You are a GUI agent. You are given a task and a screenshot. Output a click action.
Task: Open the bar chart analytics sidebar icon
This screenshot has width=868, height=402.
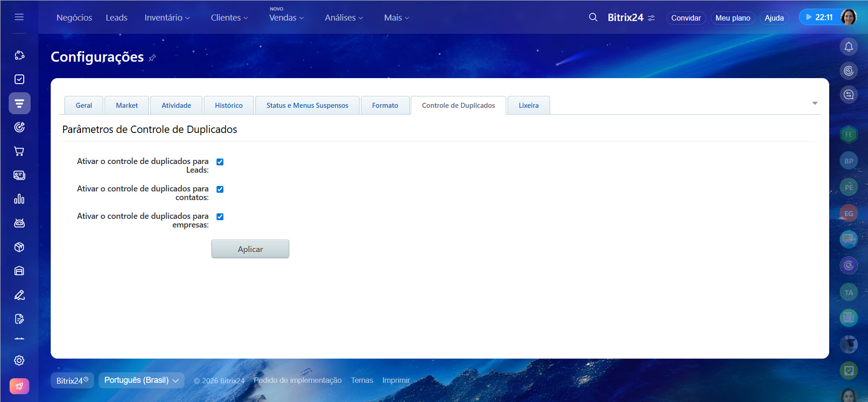point(19,199)
